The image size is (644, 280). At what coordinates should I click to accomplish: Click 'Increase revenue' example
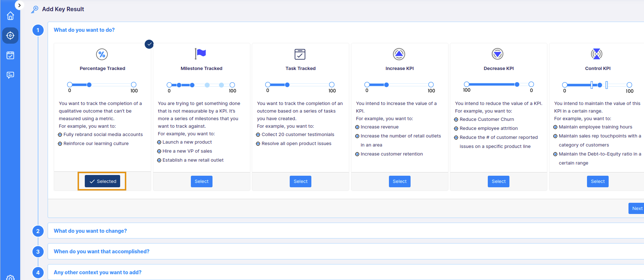click(380, 127)
